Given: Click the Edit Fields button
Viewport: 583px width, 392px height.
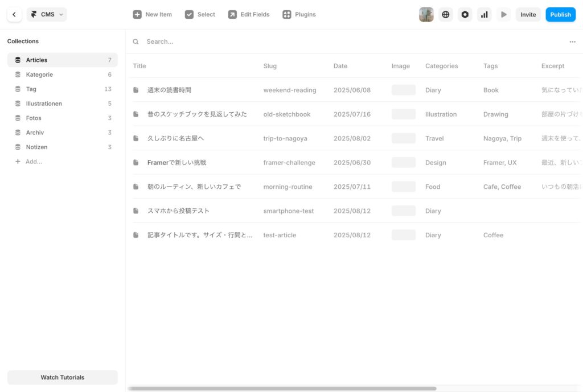Looking at the screenshot, I should pyautogui.click(x=249, y=15).
